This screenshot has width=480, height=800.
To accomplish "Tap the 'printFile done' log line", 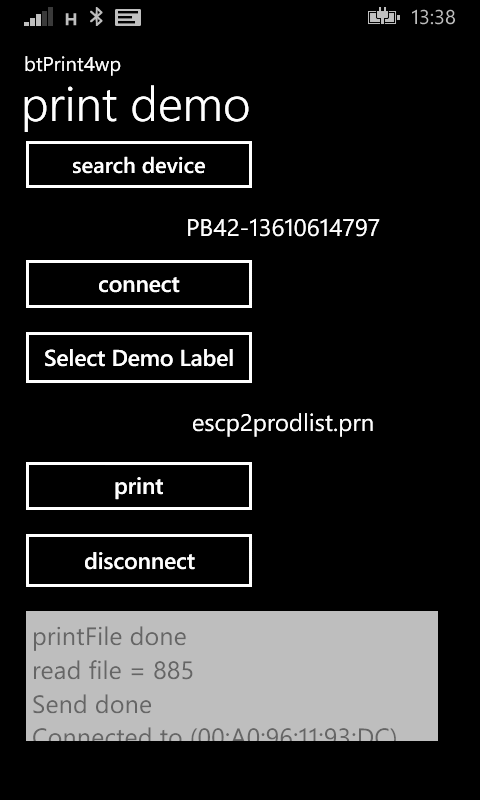I will point(109,637).
